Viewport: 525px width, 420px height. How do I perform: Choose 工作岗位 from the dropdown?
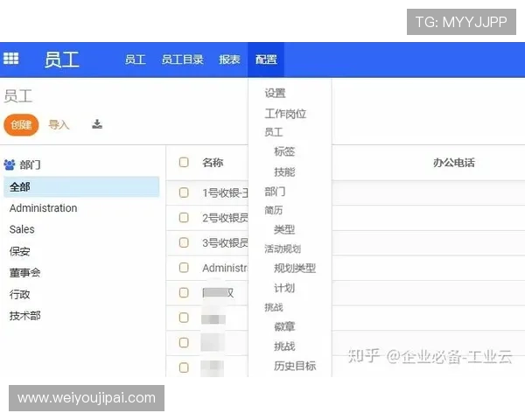[x=285, y=114]
